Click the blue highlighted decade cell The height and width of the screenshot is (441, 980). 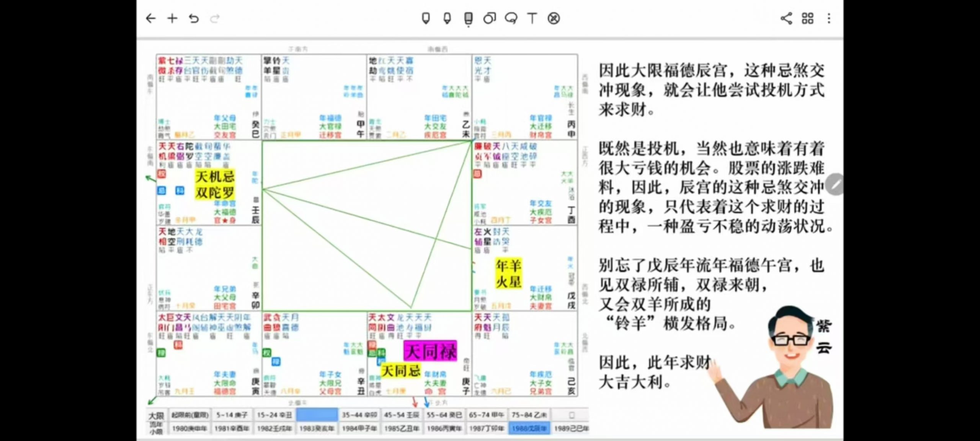[317, 415]
